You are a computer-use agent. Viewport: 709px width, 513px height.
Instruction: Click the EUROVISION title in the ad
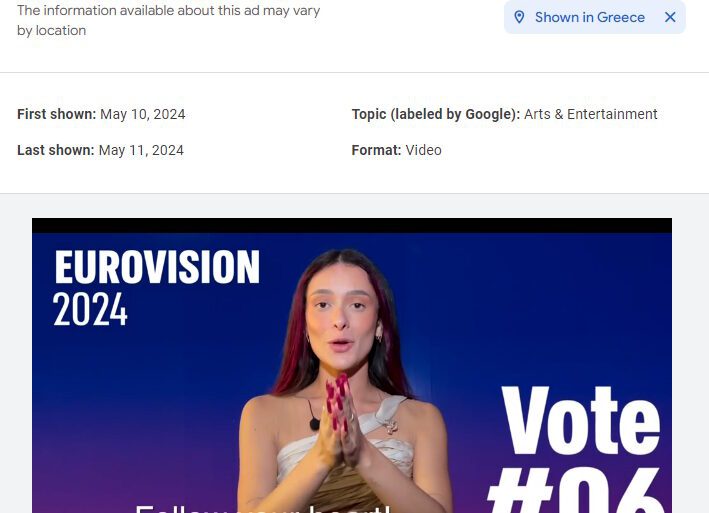157,267
